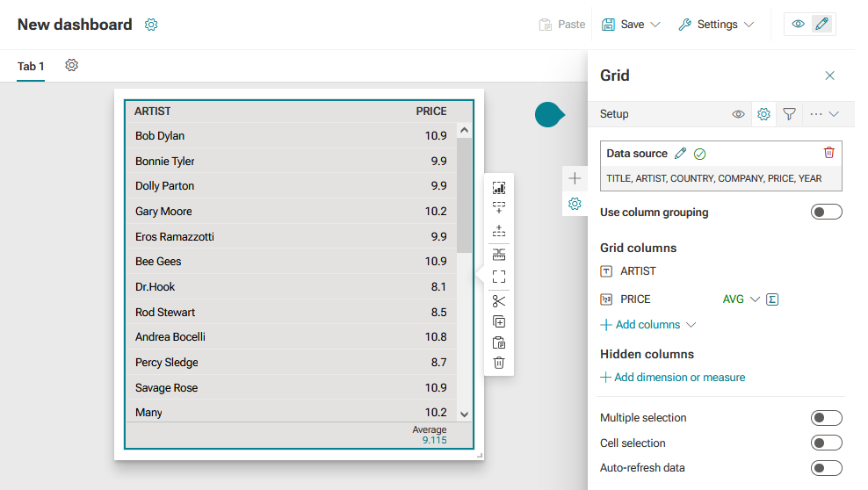This screenshot has width=868, height=490.
Task: Click the Paste button in the header
Action: coord(562,25)
